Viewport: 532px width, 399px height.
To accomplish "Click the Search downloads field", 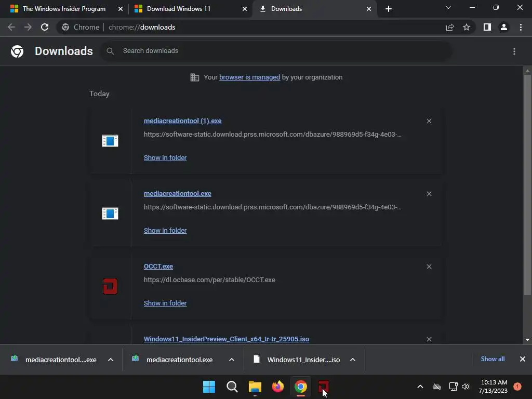I will (x=276, y=51).
